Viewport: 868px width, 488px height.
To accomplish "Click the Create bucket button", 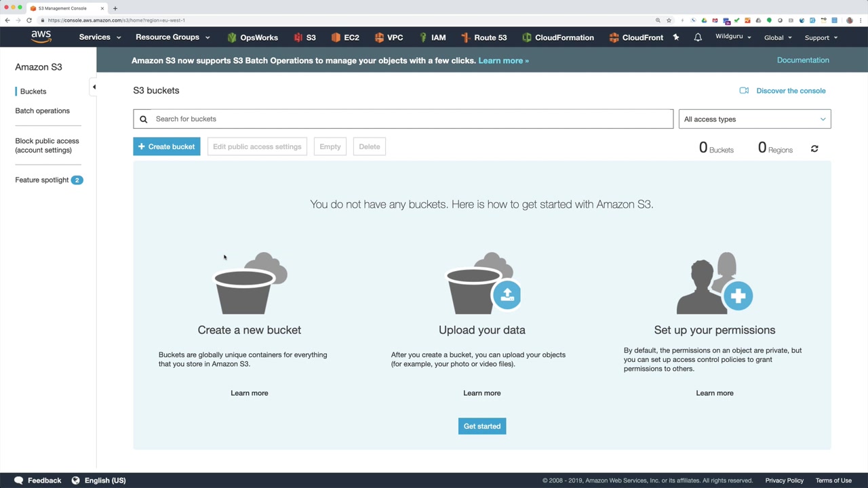I will click(x=167, y=146).
